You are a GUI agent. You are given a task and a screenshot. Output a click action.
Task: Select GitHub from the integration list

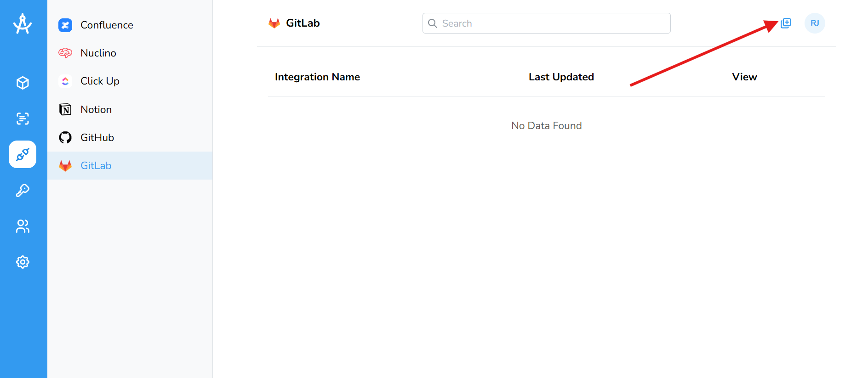point(97,137)
